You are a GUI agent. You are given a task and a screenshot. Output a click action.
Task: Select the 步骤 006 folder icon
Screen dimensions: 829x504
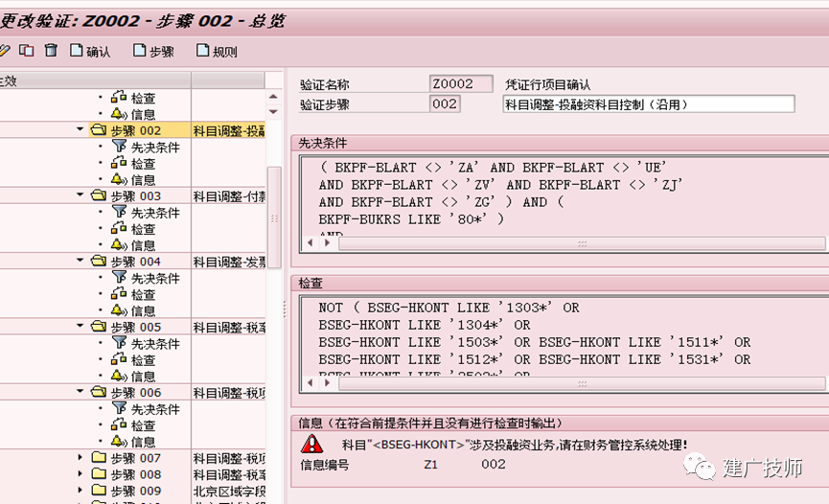[99, 392]
